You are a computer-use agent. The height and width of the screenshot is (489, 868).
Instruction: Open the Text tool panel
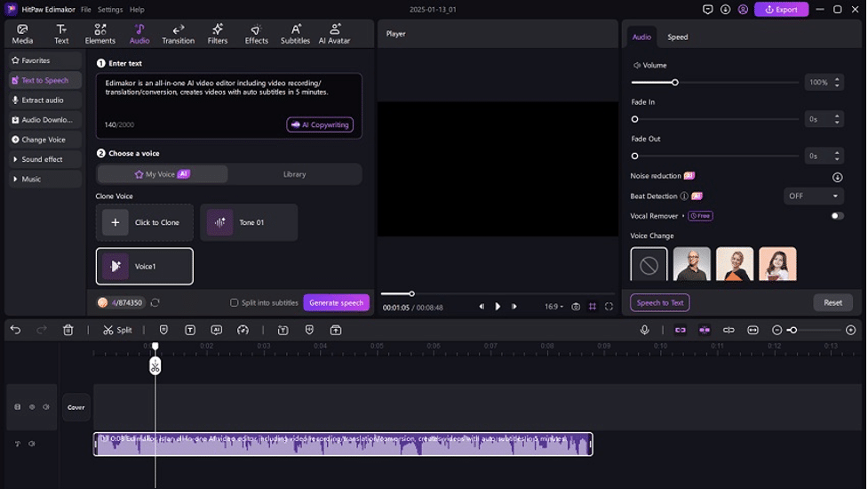click(61, 34)
